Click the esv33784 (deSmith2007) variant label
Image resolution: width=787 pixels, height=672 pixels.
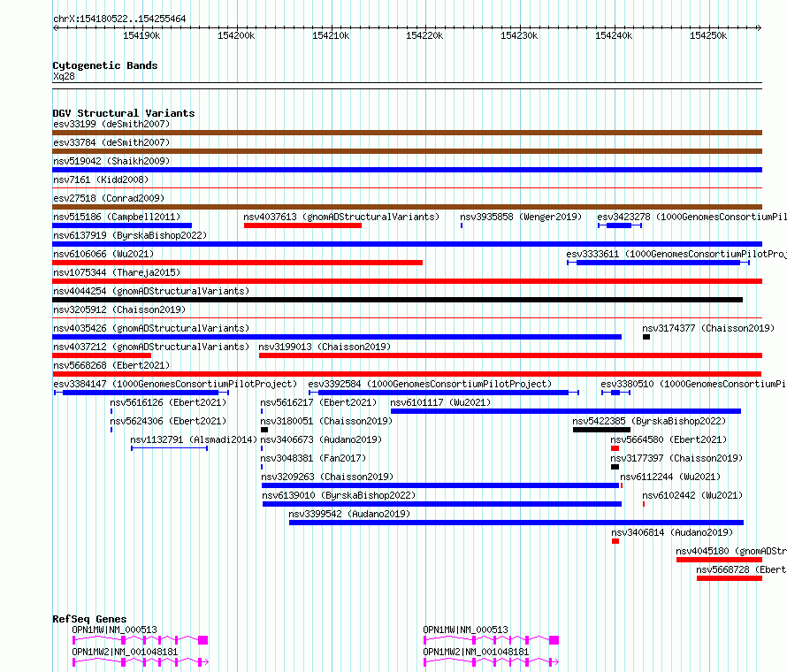click(x=111, y=142)
